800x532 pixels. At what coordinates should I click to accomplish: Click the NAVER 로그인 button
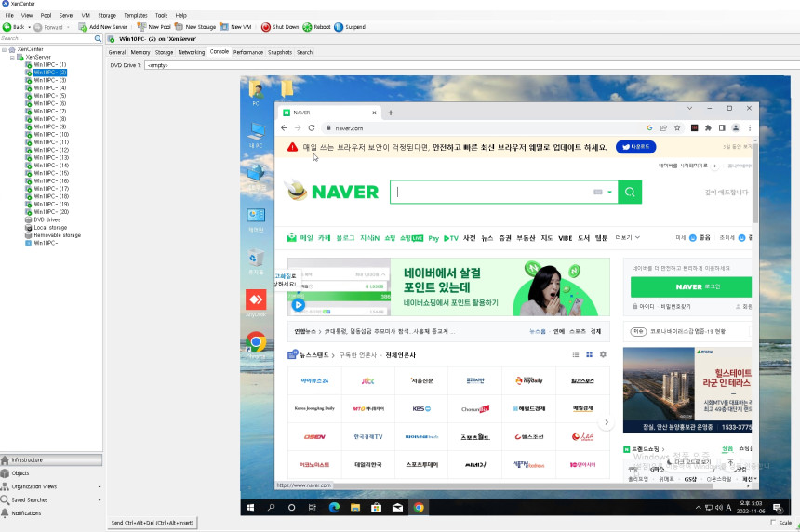(691, 287)
